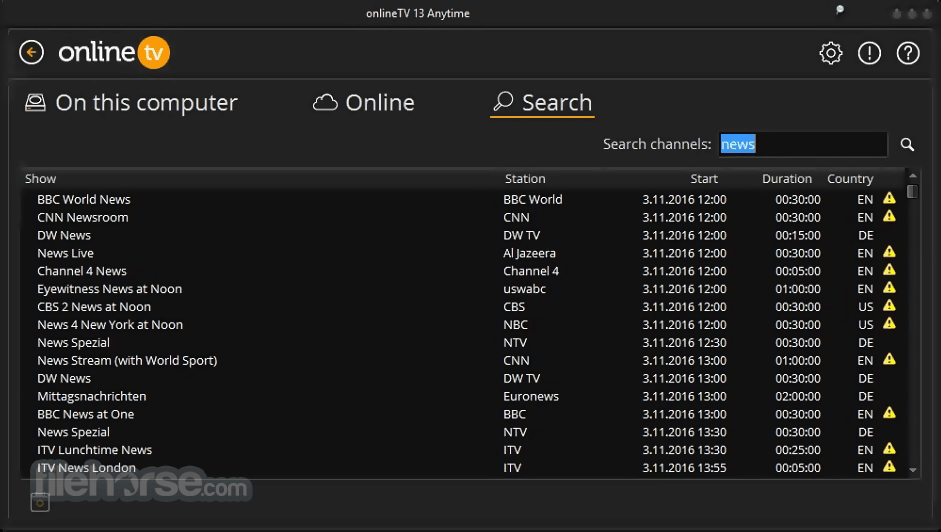Viewport: 941px width, 532px height.
Task: Select BBC News at One
Action: point(85,414)
